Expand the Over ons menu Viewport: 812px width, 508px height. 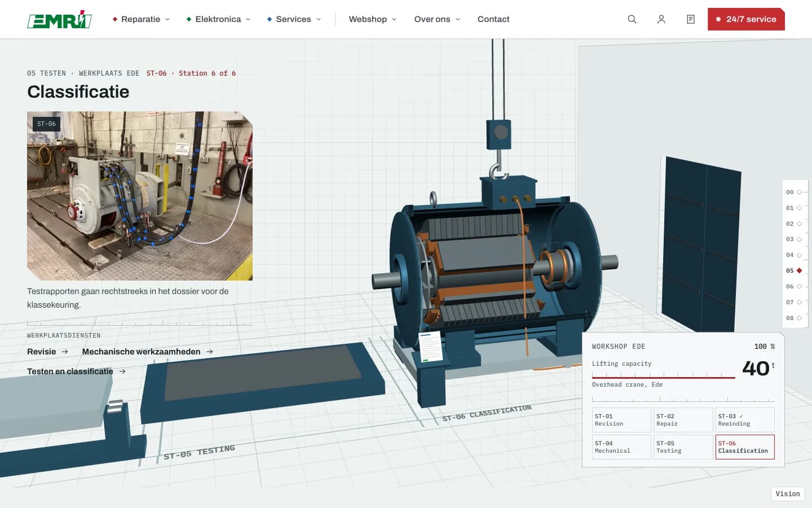437,19
